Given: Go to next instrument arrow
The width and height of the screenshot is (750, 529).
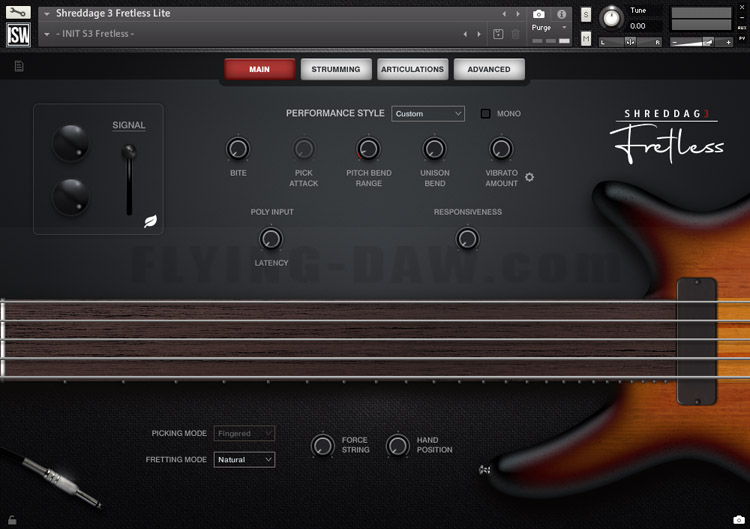Looking at the screenshot, I should (x=518, y=14).
